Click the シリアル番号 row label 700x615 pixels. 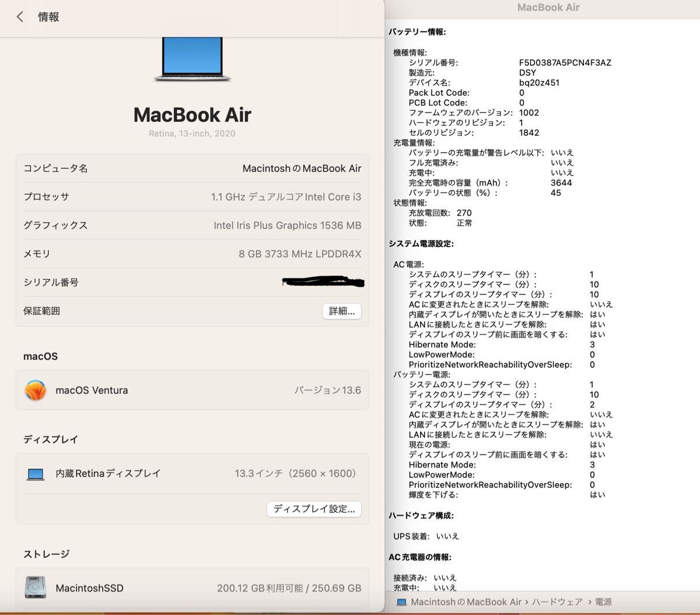point(51,283)
